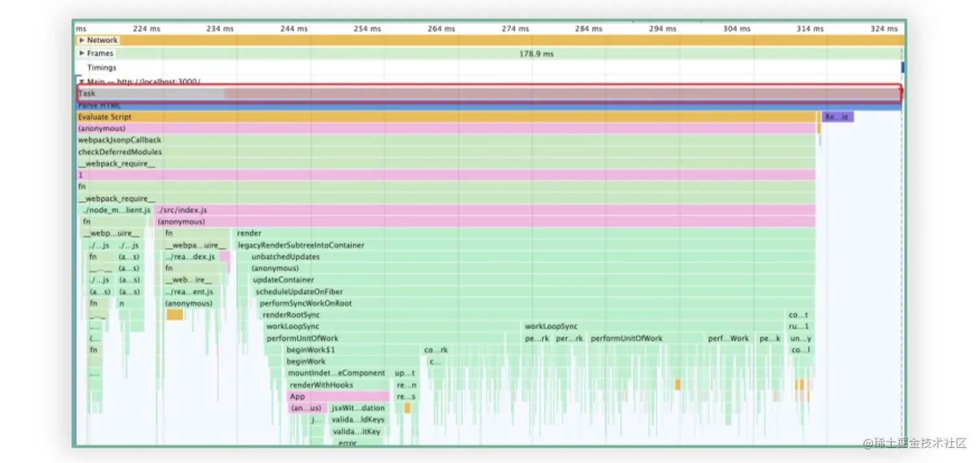Expand the Network track triangle
This screenshot has width=980, height=463.
82,40
